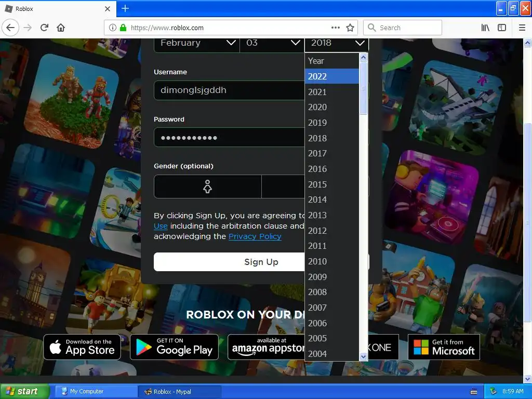This screenshot has height=399, width=532.
Task: Focus the Username input field
Action: pos(229,90)
